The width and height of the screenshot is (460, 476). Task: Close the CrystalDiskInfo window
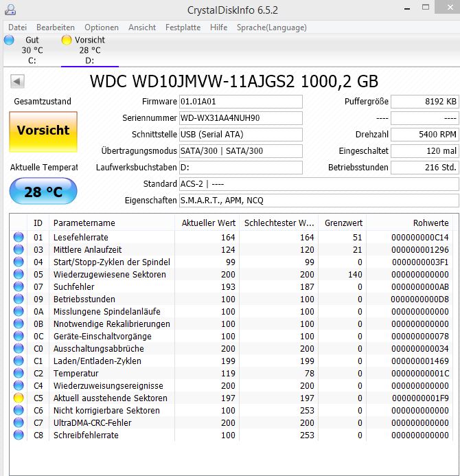click(450, 7)
